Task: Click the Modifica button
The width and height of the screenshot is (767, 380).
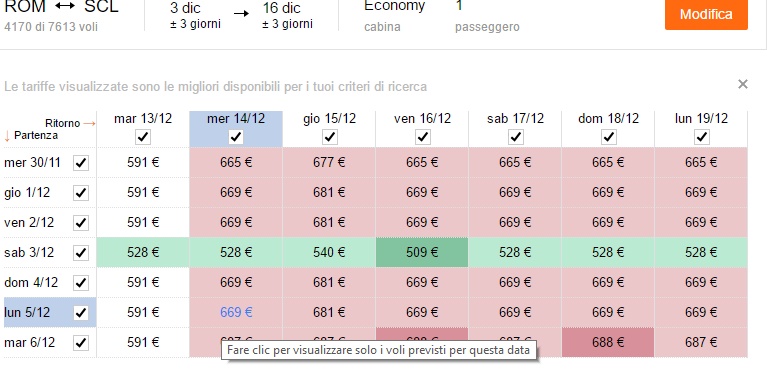Action: click(706, 14)
